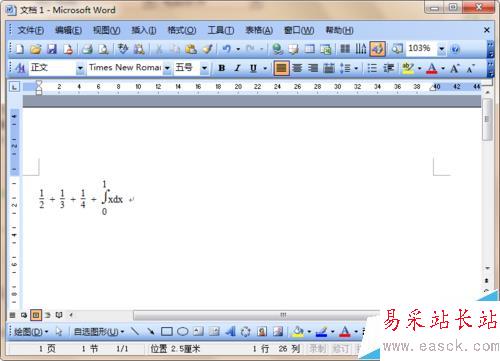Image resolution: width=500 pixels, height=361 pixels.
Task: Insert hyperlink globe icon
Action: coord(277,49)
